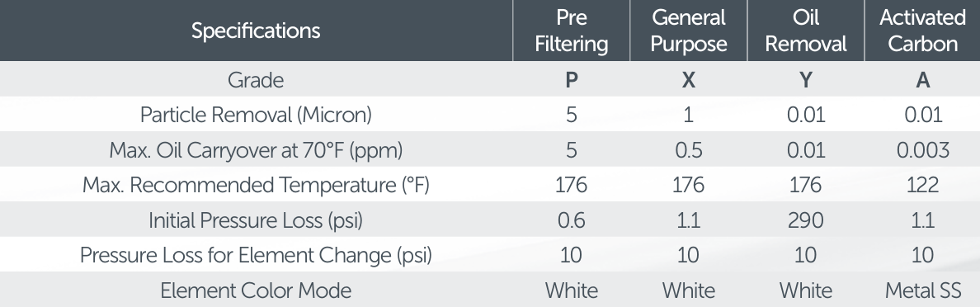Image resolution: width=980 pixels, height=307 pixels.
Task: Click the Specifications header cell
Action: pos(256,31)
